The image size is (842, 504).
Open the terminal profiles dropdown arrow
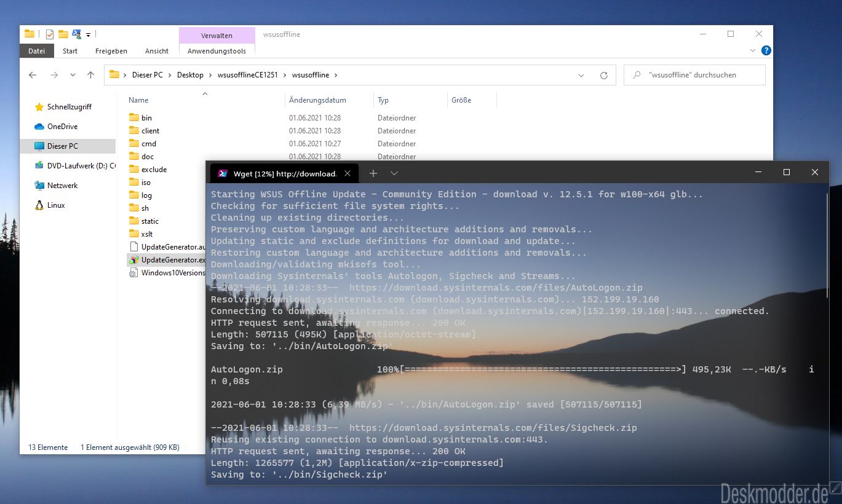394,173
